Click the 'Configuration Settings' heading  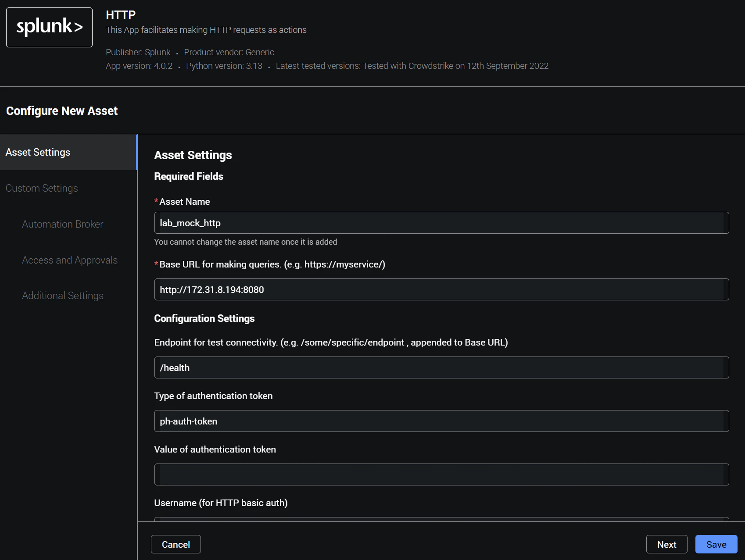204,318
